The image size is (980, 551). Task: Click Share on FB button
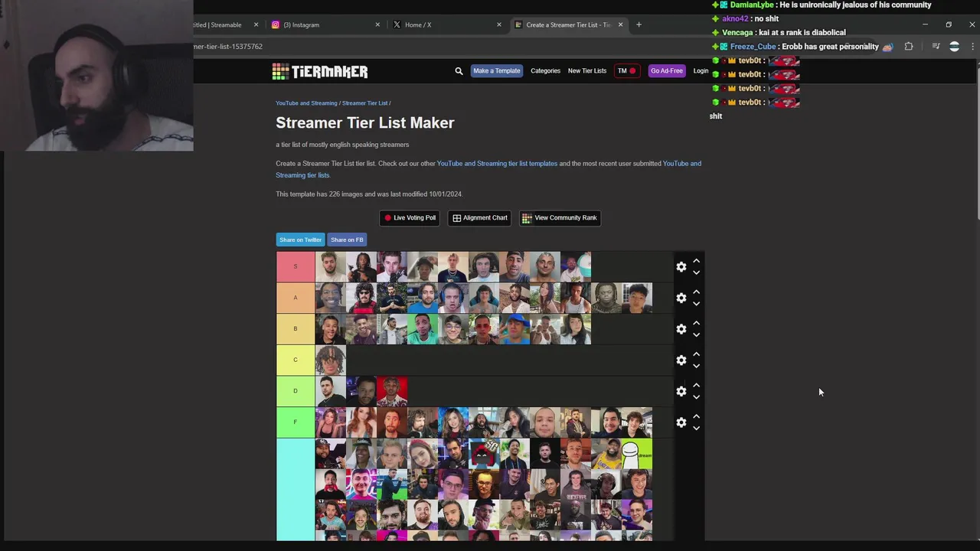347,240
